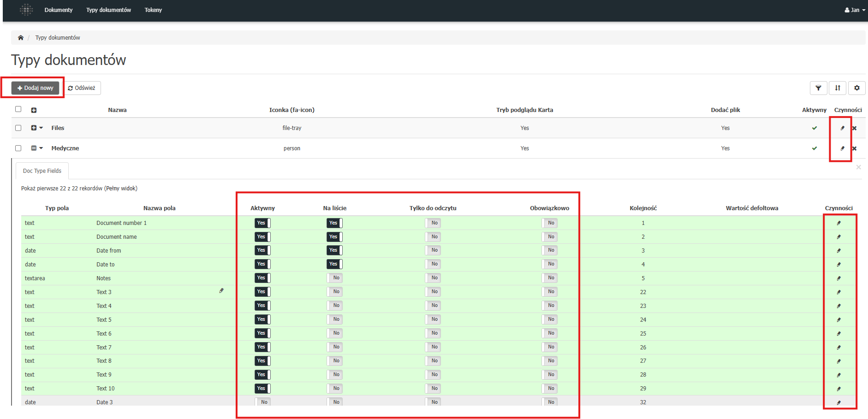This screenshot has width=868, height=419.
Task: Toggle Obowiązkowo switch for Document name
Action: point(549,237)
